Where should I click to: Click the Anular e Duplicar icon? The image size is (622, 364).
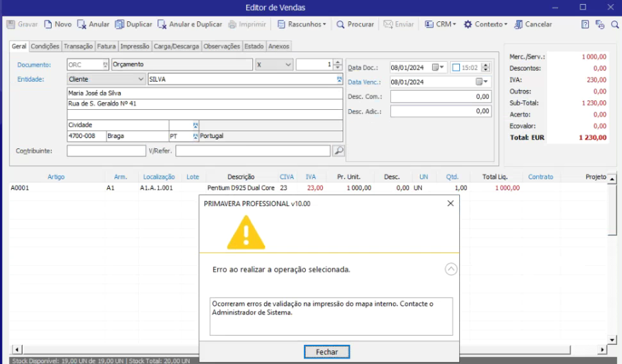[x=162, y=24]
